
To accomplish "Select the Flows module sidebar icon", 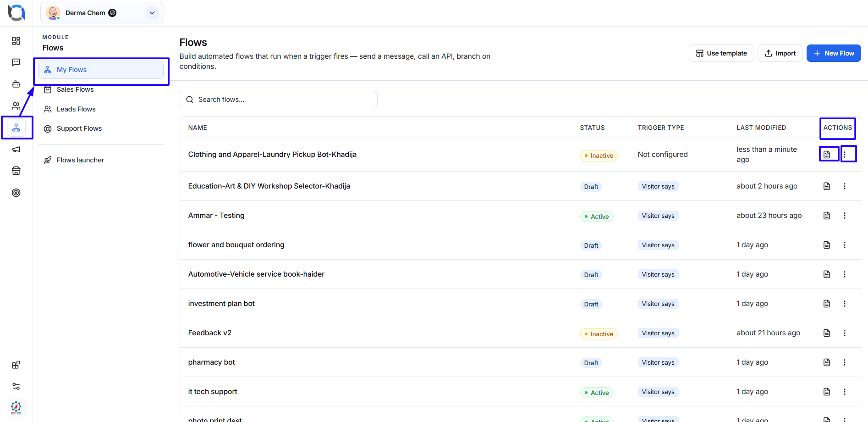I will coord(16,128).
